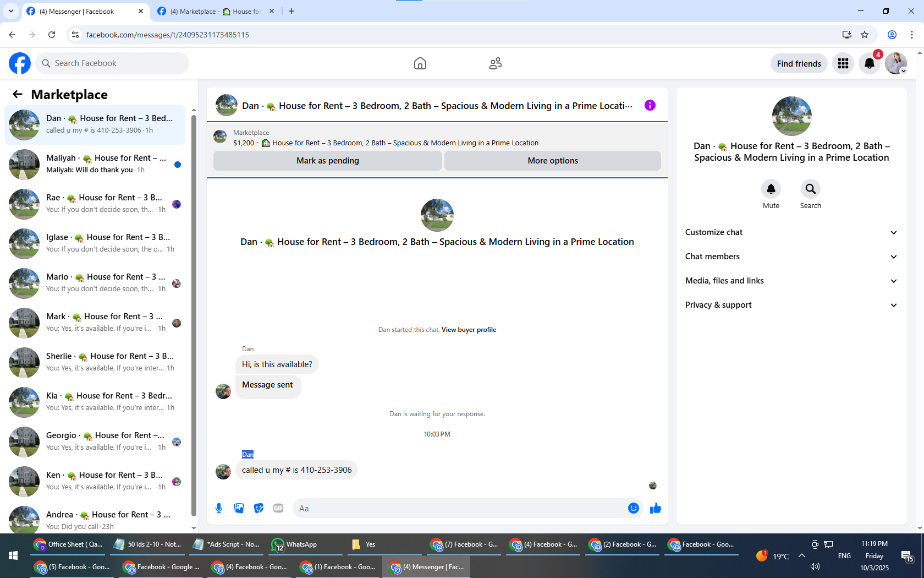924x578 pixels.
Task: Open Iglase's conversation in the list
Action: point(95,244)
